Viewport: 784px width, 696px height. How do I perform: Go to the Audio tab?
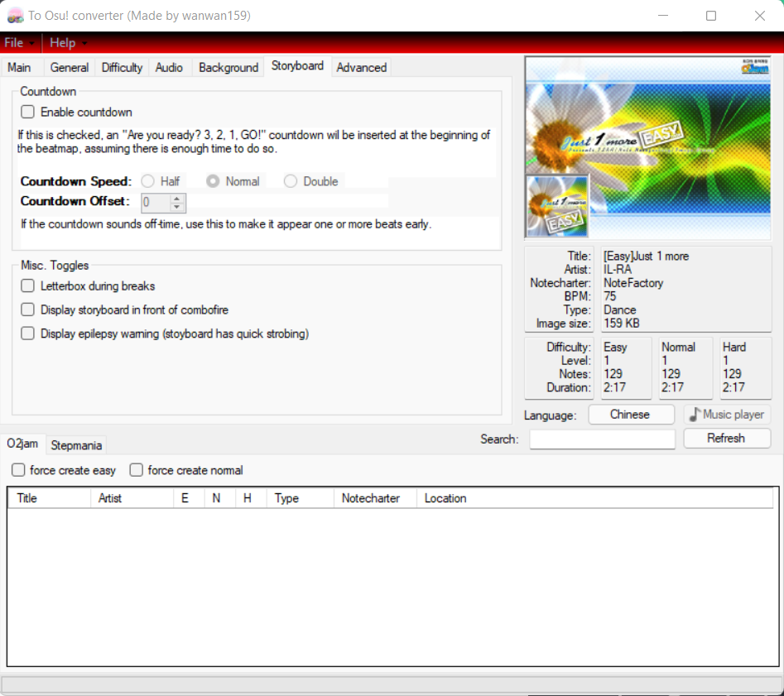169,68
